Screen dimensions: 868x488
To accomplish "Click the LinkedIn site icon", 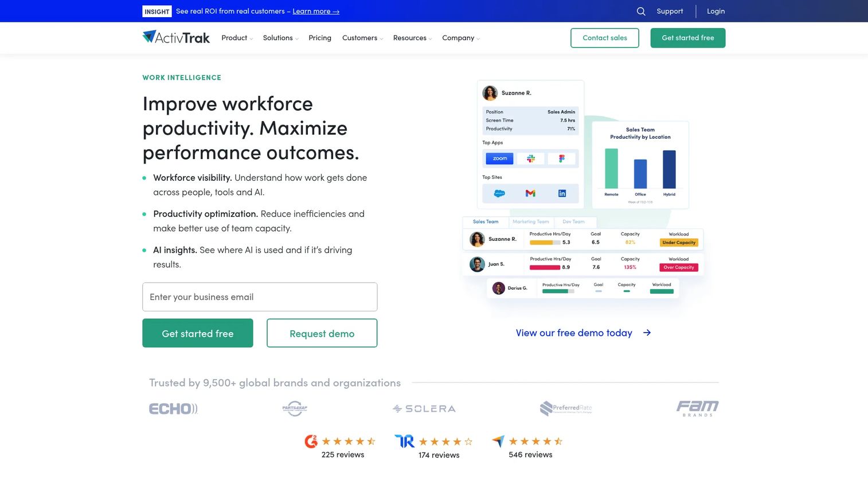I will (562, 194).
